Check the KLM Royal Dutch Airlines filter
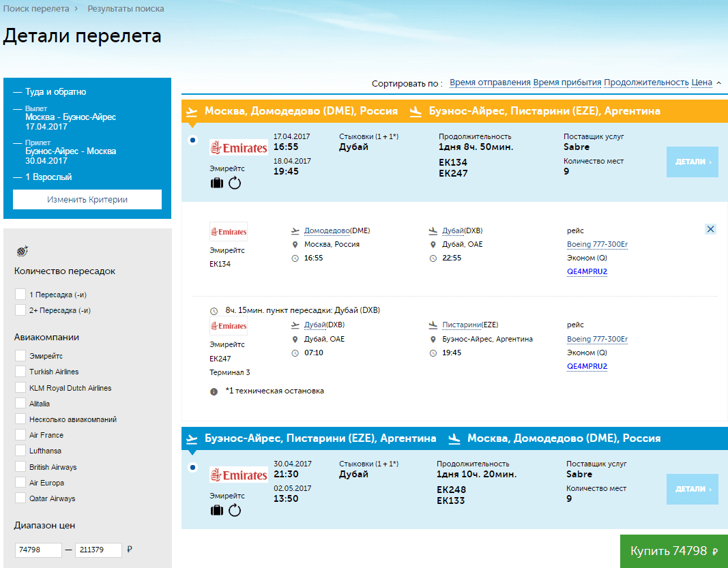This screenshot has height=568, width=728. 20,387
